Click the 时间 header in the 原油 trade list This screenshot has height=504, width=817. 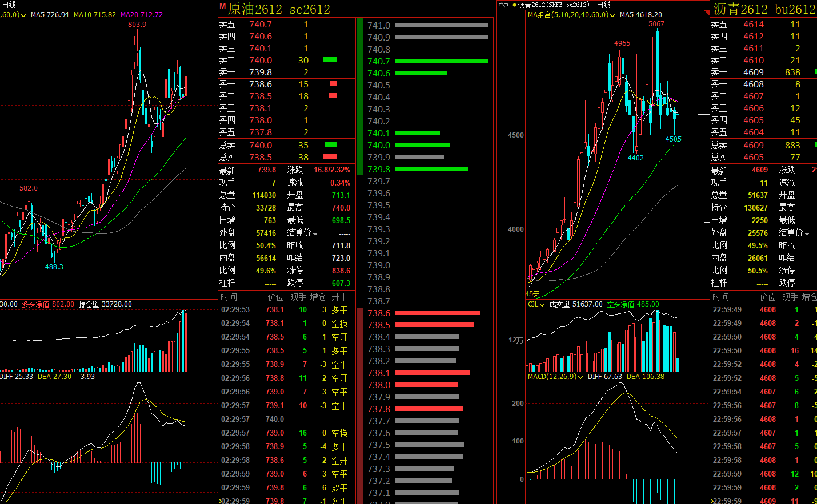point(229,297)
